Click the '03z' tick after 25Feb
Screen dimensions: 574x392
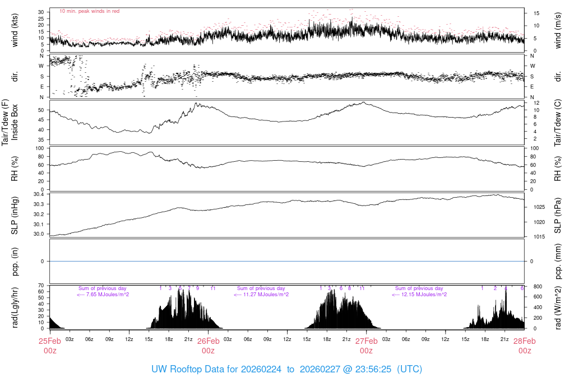[70, 339]
